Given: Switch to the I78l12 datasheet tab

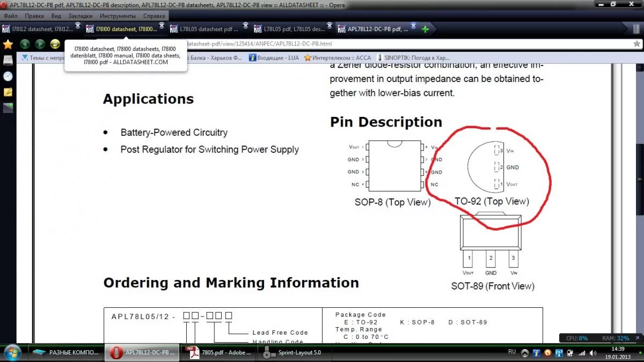Looking at the screenshot, I should (38, 29).
